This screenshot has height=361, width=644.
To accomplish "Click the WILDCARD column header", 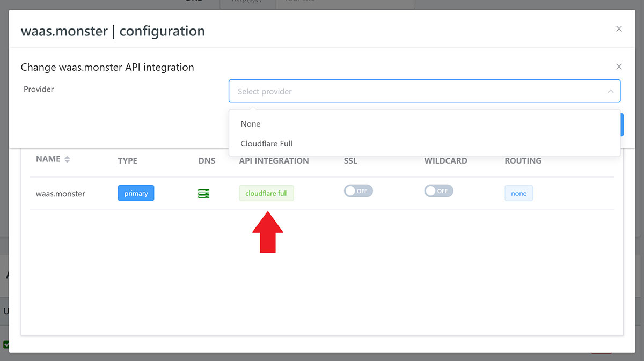I will point(445,161).
